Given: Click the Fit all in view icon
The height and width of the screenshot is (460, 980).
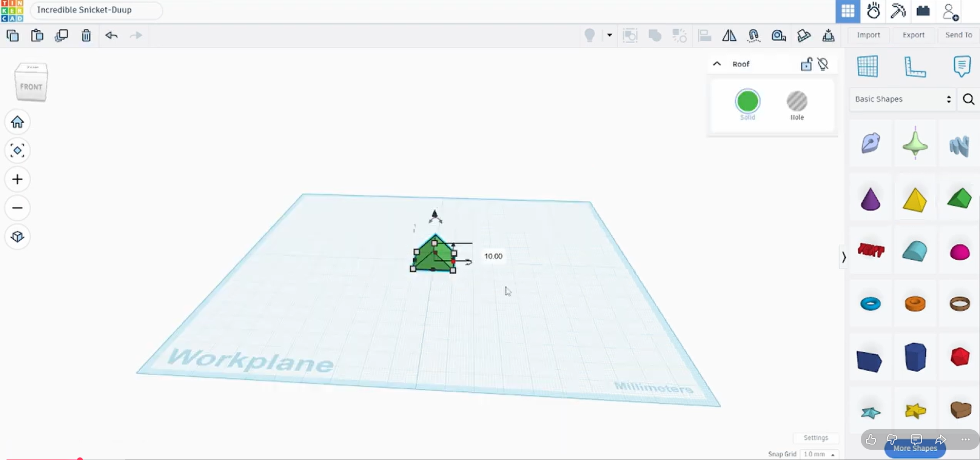Looking at the screenshot, I should pyautogui.click(x=17, y=150).
